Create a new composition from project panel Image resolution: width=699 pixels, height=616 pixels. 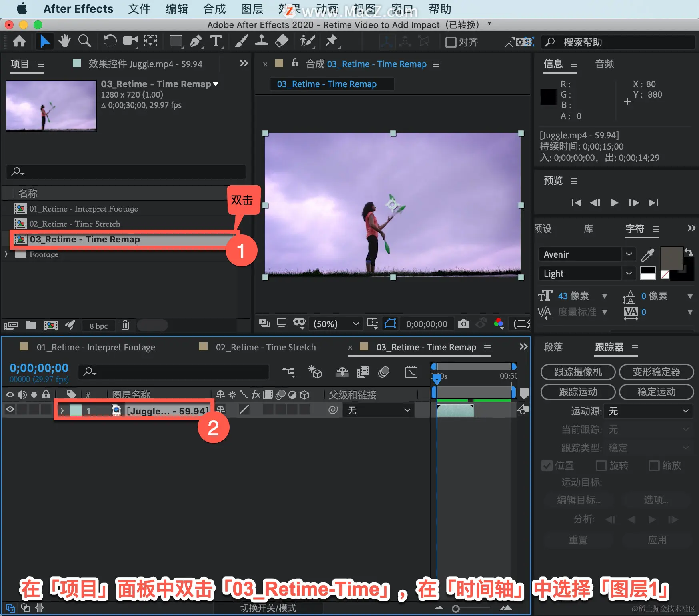[x=50, y=325]
